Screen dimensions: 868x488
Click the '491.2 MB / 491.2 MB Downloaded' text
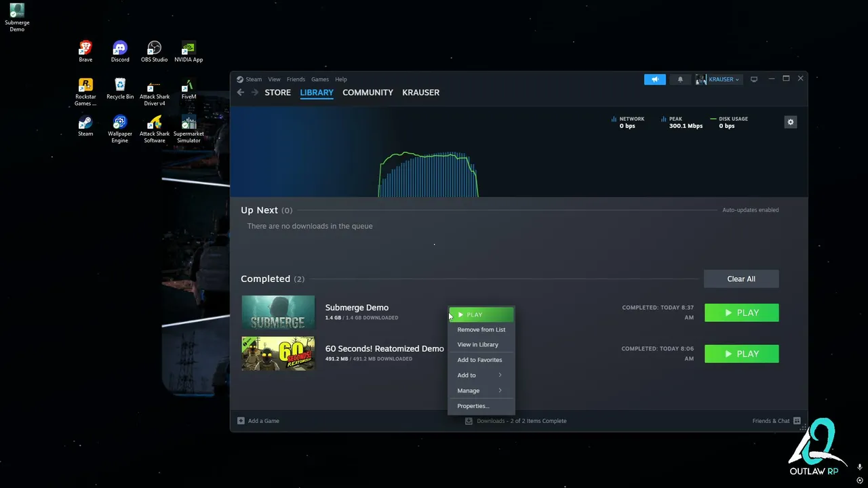(x=369, y=359)
